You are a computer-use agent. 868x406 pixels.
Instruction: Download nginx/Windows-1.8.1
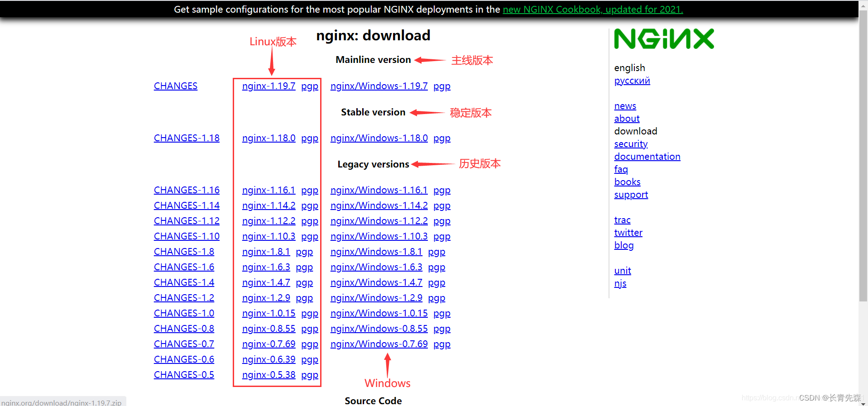(x=376, y=252)
